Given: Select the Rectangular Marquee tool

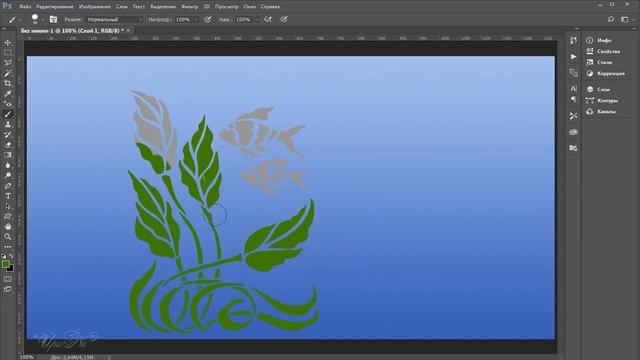Looking at the screenshot, I should tap(8, 53).
